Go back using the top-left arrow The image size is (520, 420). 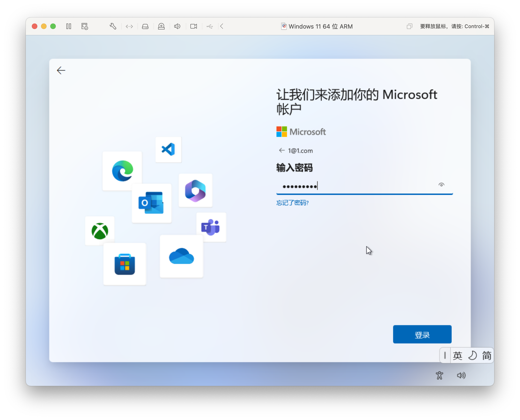tap(61, 70)
